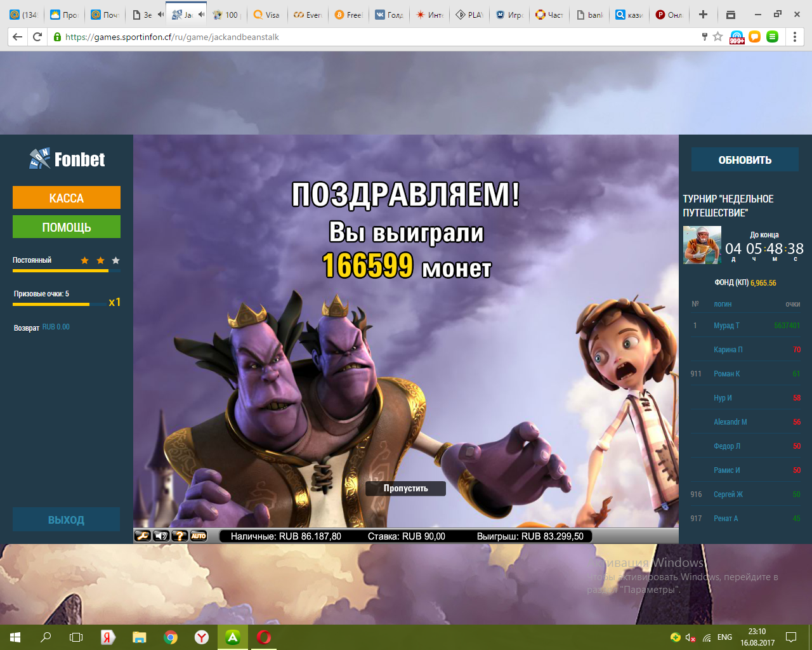Open blue extension icon with 999+ badge

(x=737, y=37)
